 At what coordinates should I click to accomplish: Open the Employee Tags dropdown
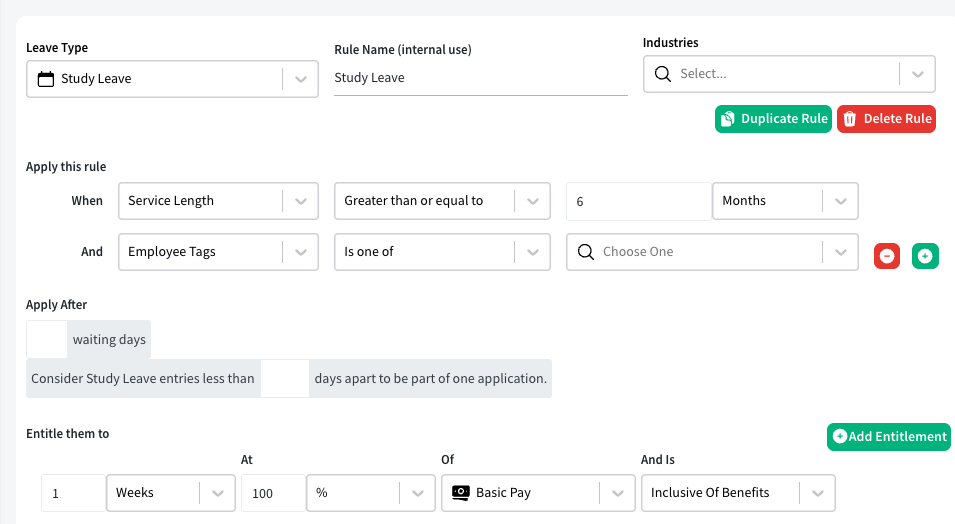click(218, 252)
